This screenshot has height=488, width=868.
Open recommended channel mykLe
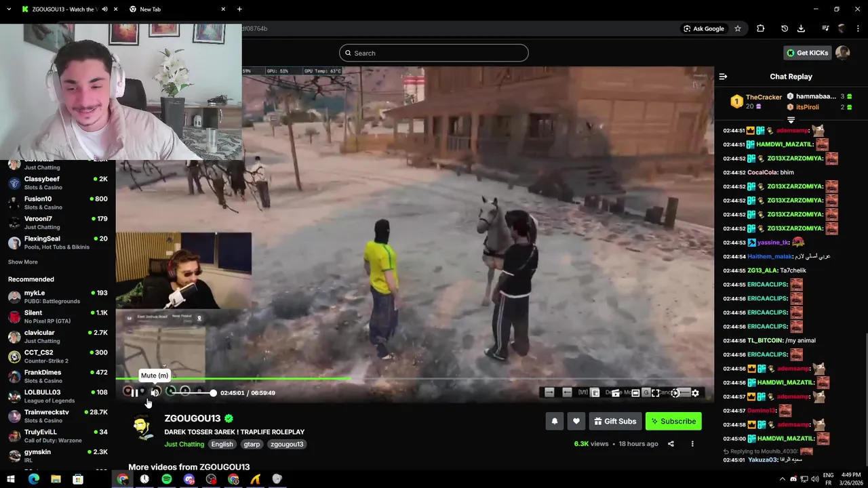[58, 297]
